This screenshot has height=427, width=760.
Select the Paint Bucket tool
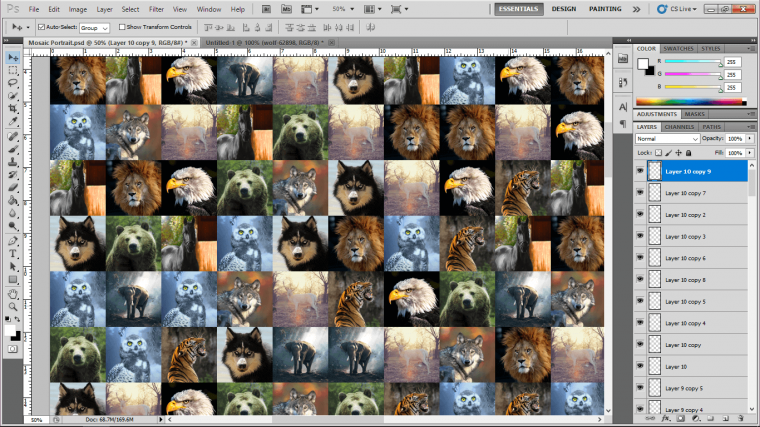click(x=13, y=201)
